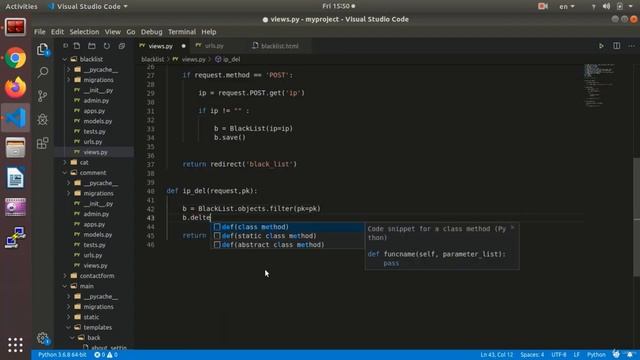Click Spaces: 4 indentation setting

click(x=532, y=355)
